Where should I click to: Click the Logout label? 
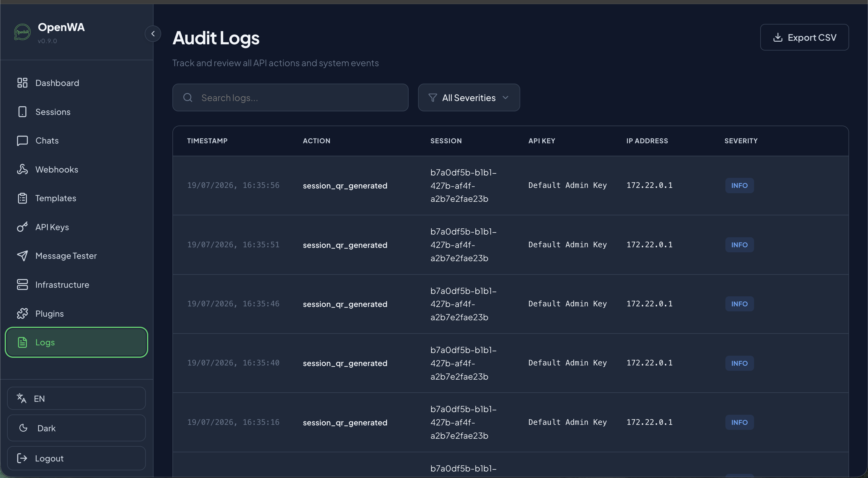pos(49,459)
